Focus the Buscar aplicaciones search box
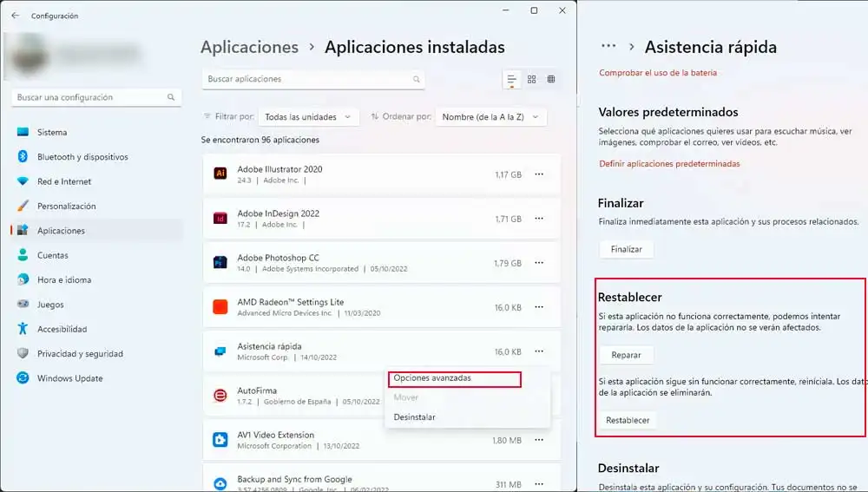This screenshot has height=492, width=868. click(x=313, y=79)
